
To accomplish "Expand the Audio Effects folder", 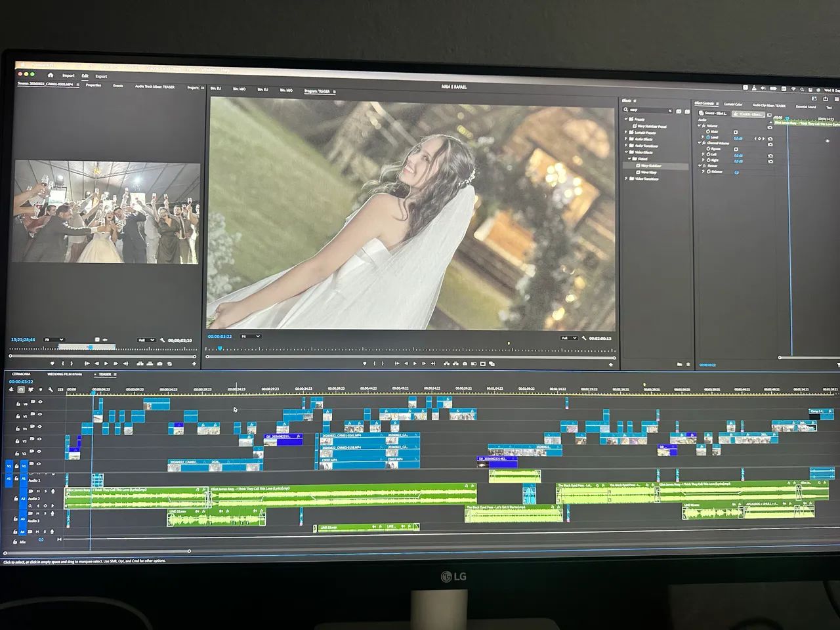I will pos(625,139).
